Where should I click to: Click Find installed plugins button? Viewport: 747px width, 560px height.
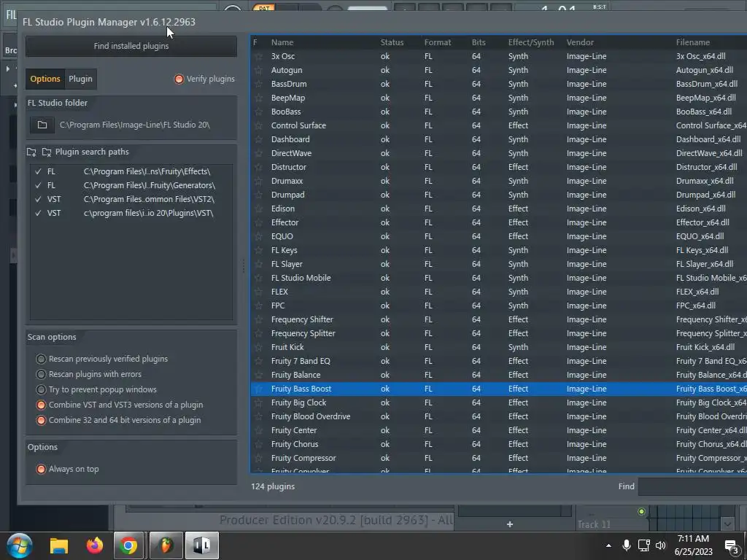point(131,46)
